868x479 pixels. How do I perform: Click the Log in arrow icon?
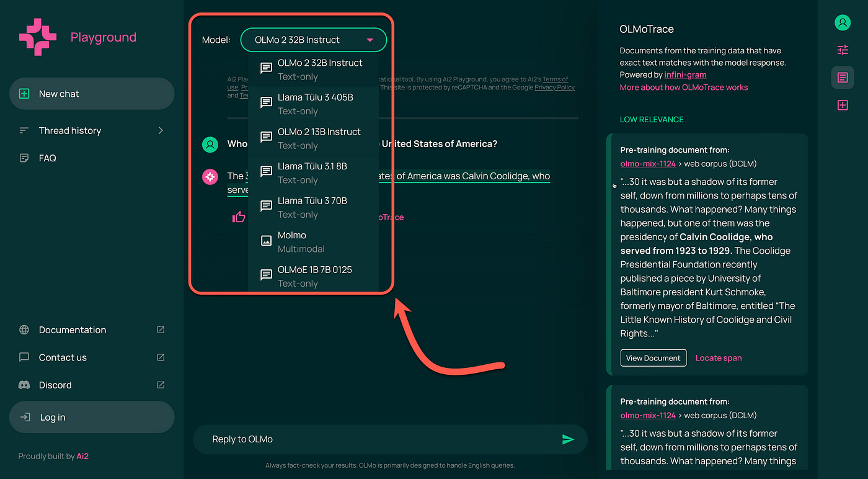pyautogui.click(x=25, y=417)
